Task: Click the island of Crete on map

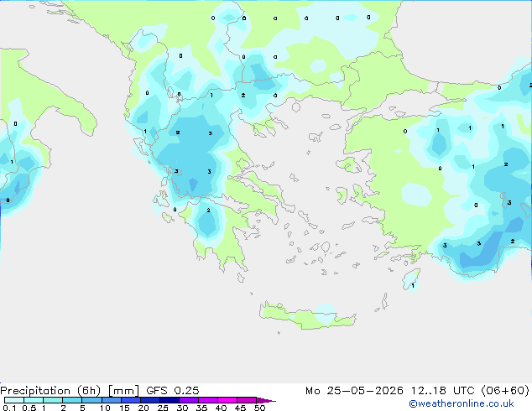Action: (307, 316)
